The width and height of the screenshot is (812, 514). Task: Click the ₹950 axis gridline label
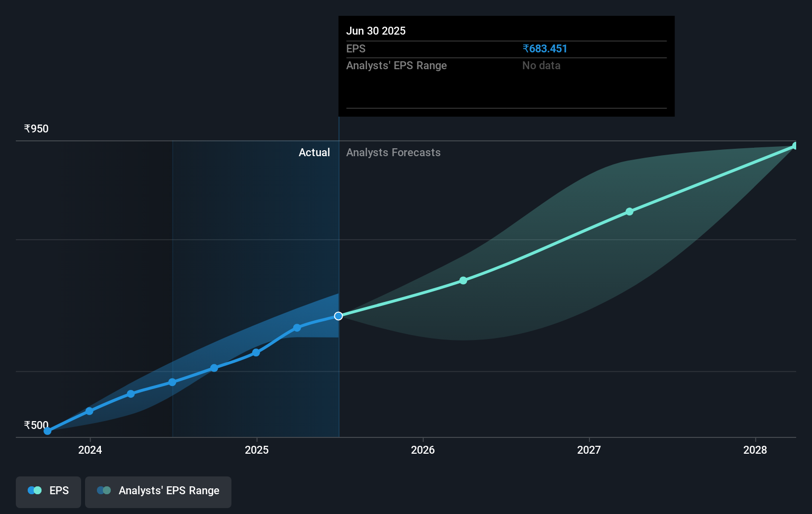tap(36, 128)
